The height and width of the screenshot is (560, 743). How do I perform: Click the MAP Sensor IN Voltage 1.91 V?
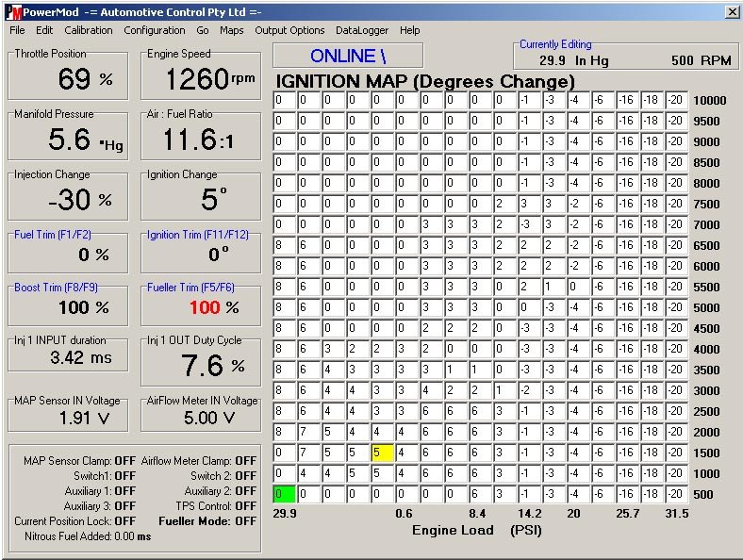[84, 418]
